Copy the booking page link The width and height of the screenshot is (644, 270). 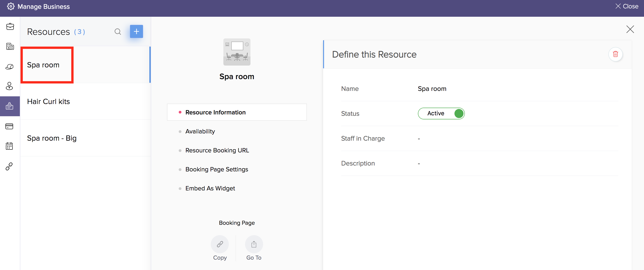click(220, 244)
